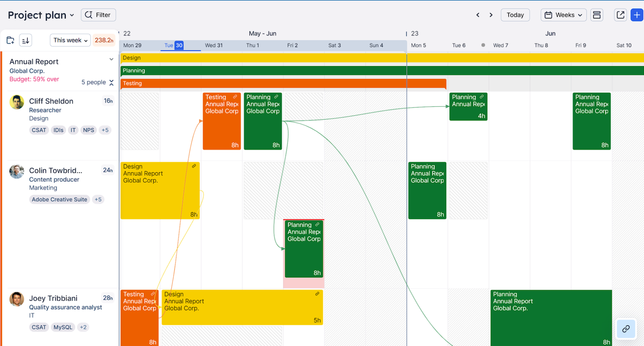Click the floating link dependencies button

pos(626,329)
